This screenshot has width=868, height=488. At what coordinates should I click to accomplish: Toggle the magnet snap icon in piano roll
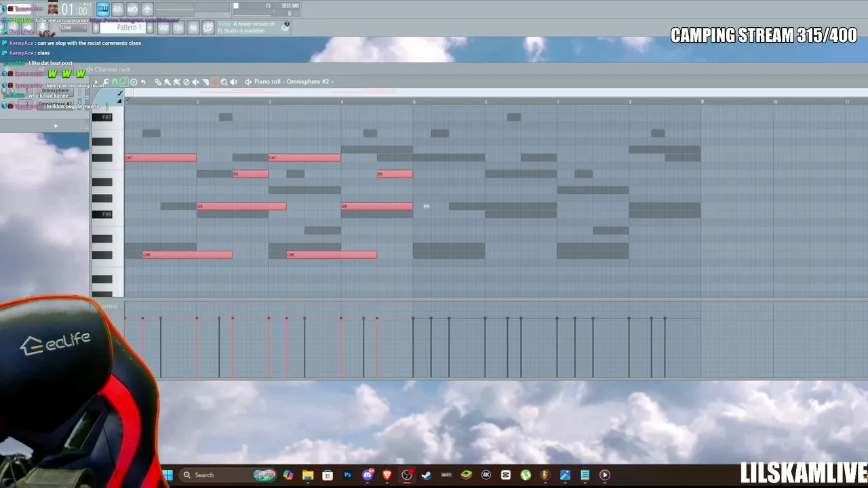115,82
